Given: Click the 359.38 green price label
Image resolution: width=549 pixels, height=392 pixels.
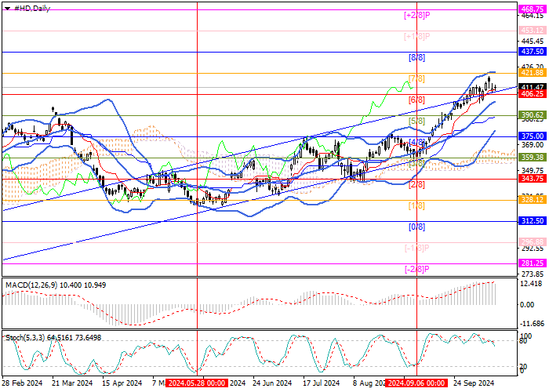Looking at the screenshot, I should click(x=533, y=157).
